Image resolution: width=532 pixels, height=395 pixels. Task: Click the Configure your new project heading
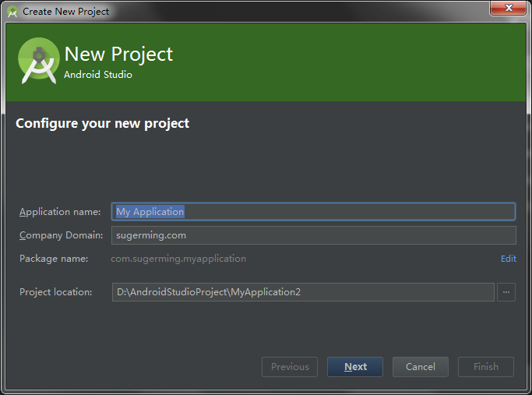point(103,124)
